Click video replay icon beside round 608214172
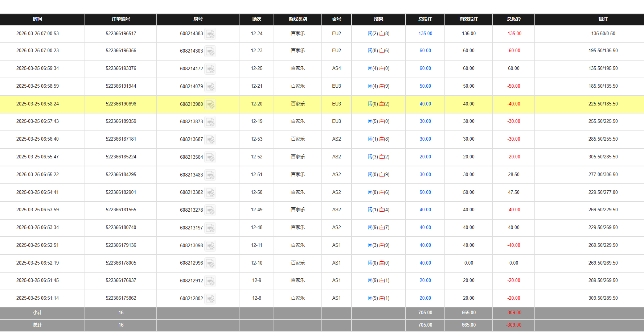 210,69
